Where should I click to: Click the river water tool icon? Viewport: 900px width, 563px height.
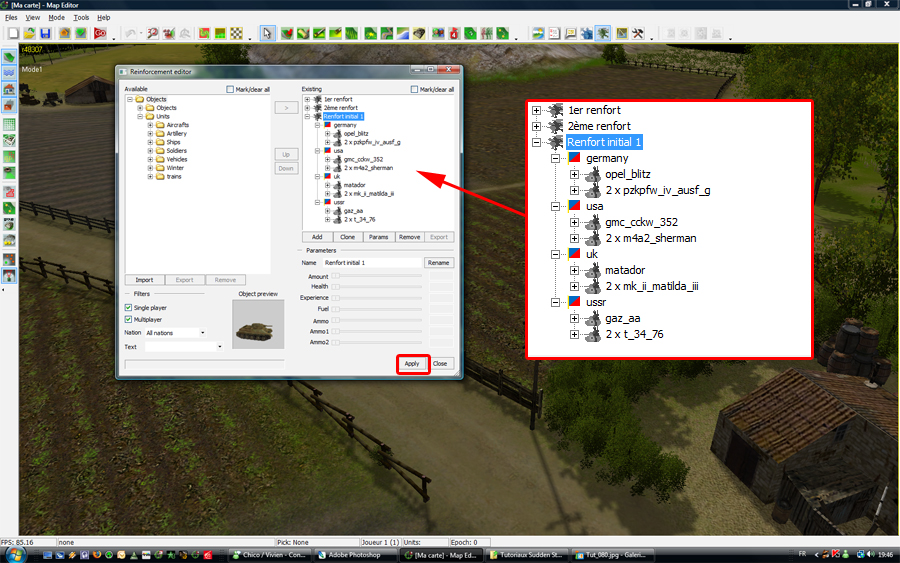[x=403, y=33]
